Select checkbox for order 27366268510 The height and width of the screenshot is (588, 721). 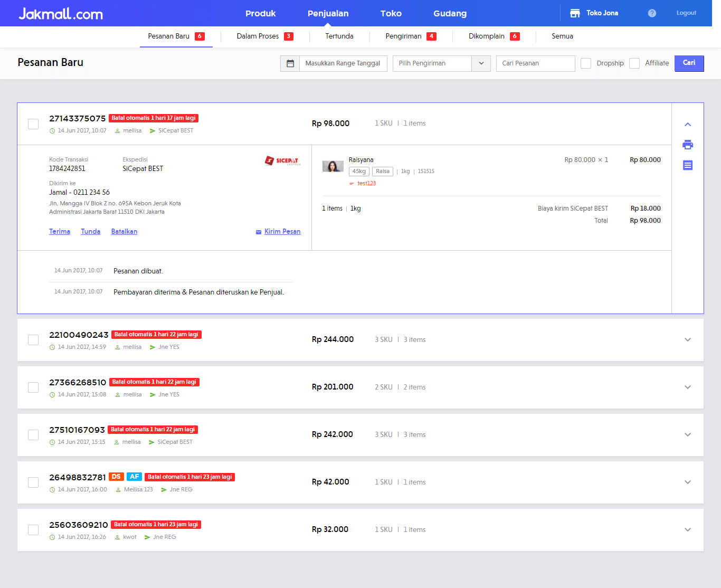point(33,387)
